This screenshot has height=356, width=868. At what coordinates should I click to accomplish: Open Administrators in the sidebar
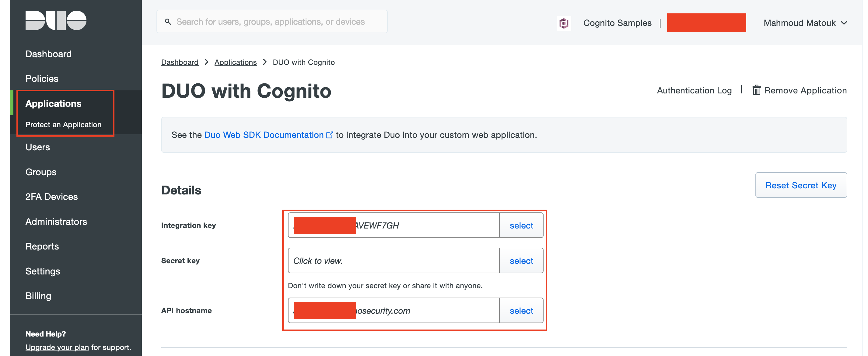point(56,222)
